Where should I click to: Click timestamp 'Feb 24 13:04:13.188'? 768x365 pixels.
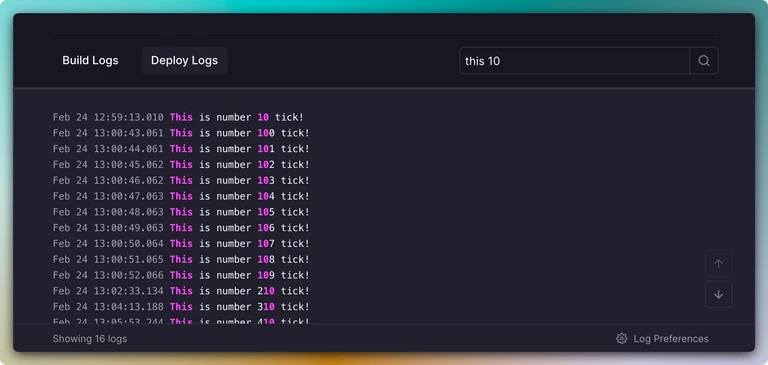point(108,307)
